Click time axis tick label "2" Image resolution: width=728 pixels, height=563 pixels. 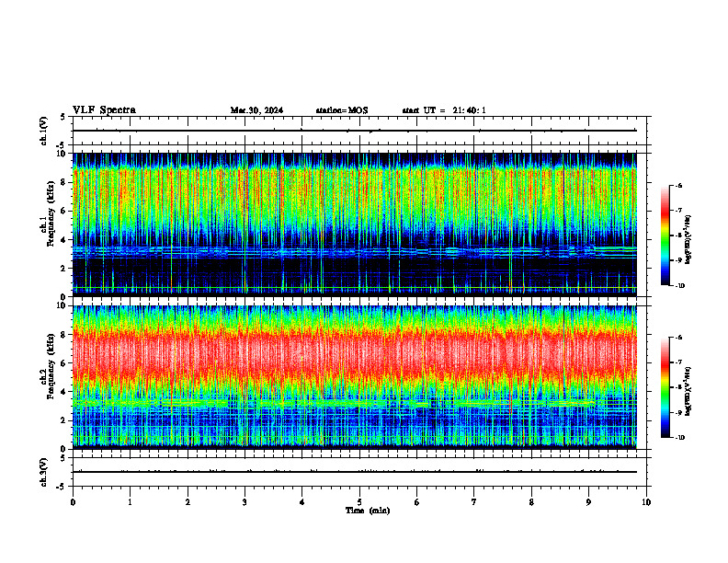pos(188,502)
